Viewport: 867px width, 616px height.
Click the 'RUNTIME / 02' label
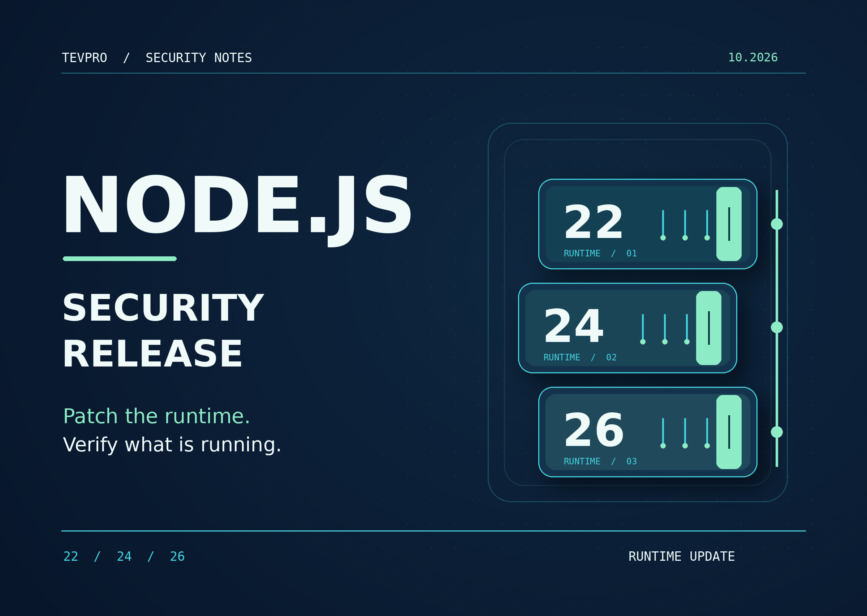tap(580, 357)
